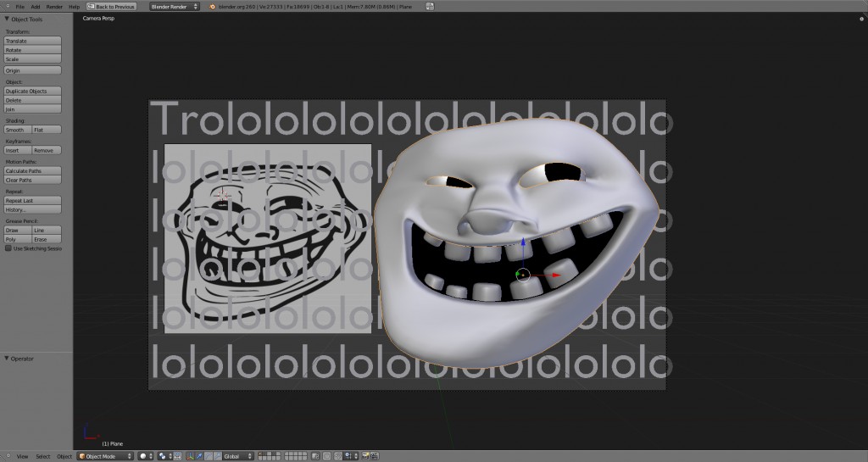Click the fullscreen toggle icon in the Info header
868x462 pixels.
pyautogui.click(x=430, y=7)
